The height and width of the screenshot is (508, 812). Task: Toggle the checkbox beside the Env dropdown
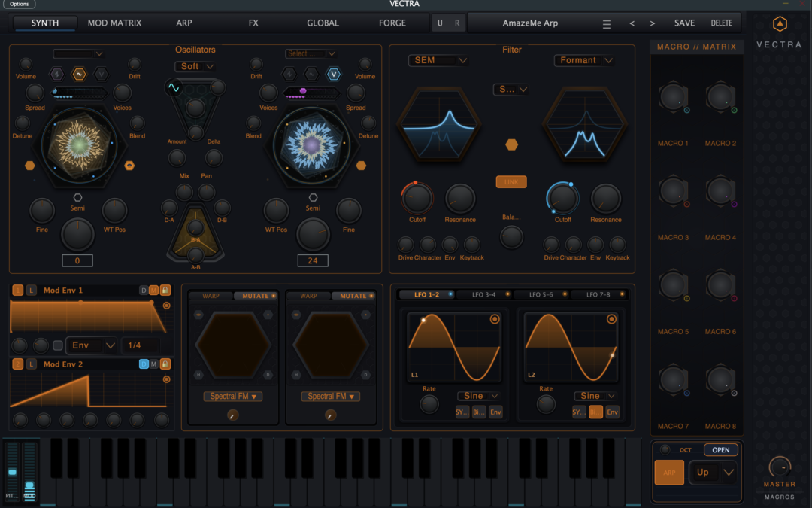[x=58, y=345]
